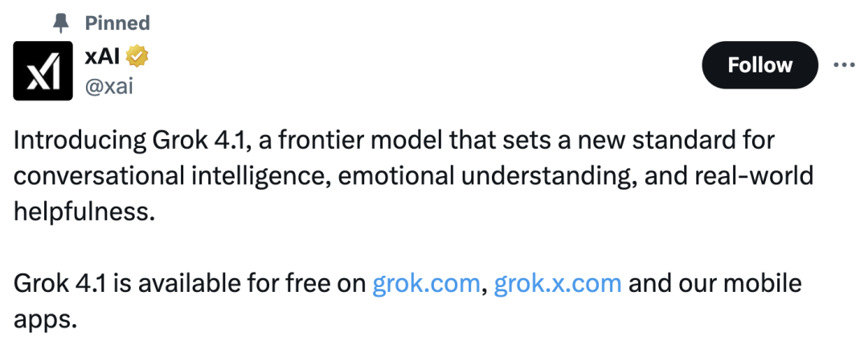
Task: Open the grok.com link
Action: (x=426, y=284)
